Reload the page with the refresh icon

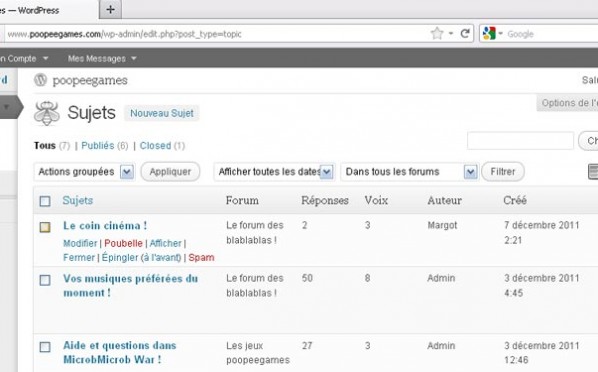pyautogui.click(x=465, y=34)
